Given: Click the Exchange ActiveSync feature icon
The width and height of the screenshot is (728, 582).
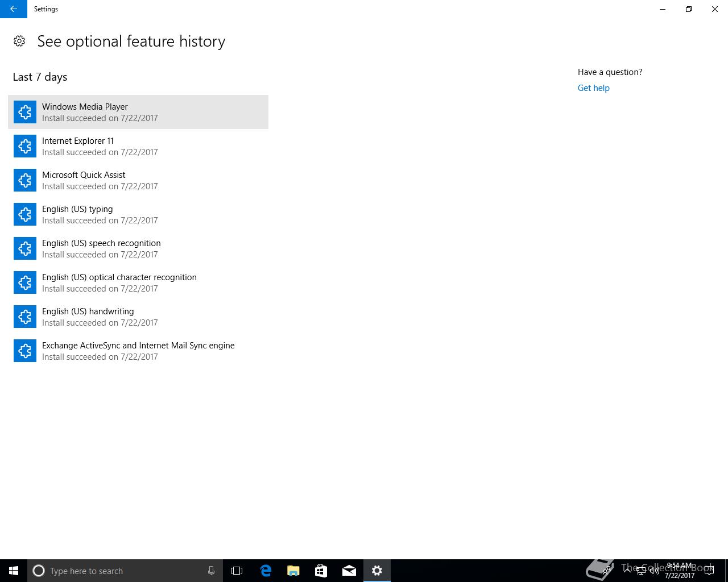Looking at the screenshot, I should 25,351.
